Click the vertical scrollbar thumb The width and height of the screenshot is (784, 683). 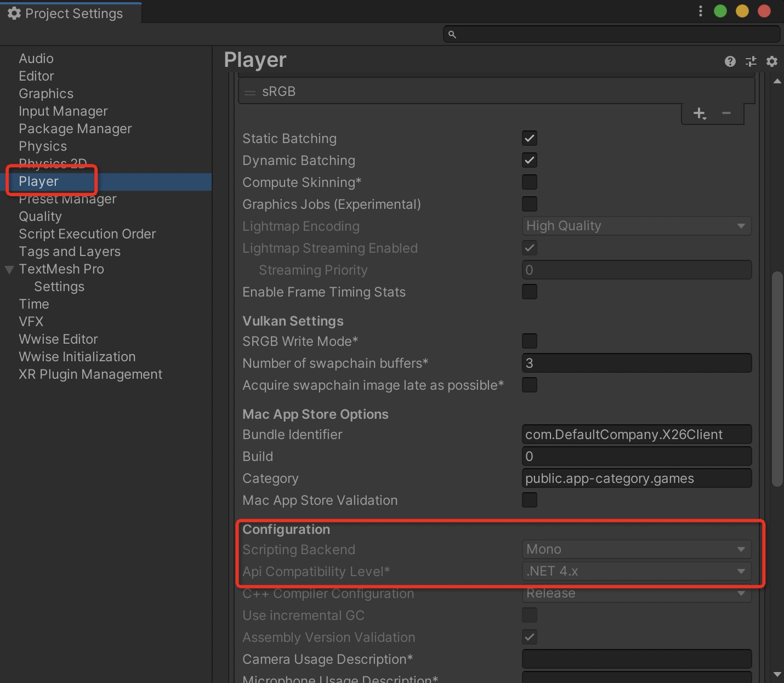click(777, 379)
